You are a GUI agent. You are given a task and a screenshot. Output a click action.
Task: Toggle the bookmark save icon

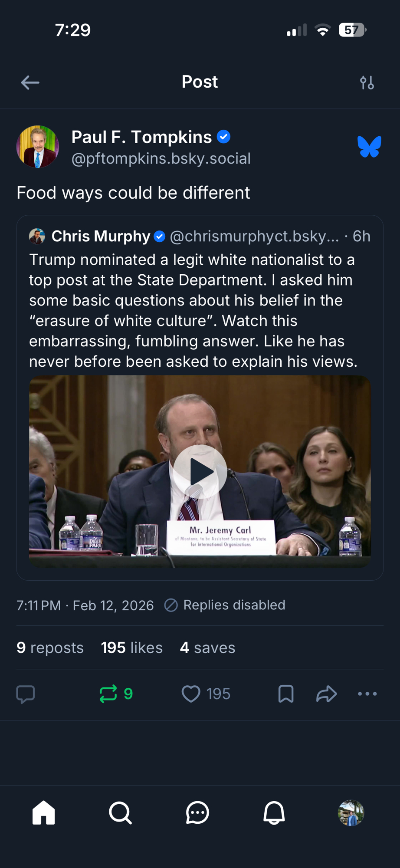(x=286, y=694)
